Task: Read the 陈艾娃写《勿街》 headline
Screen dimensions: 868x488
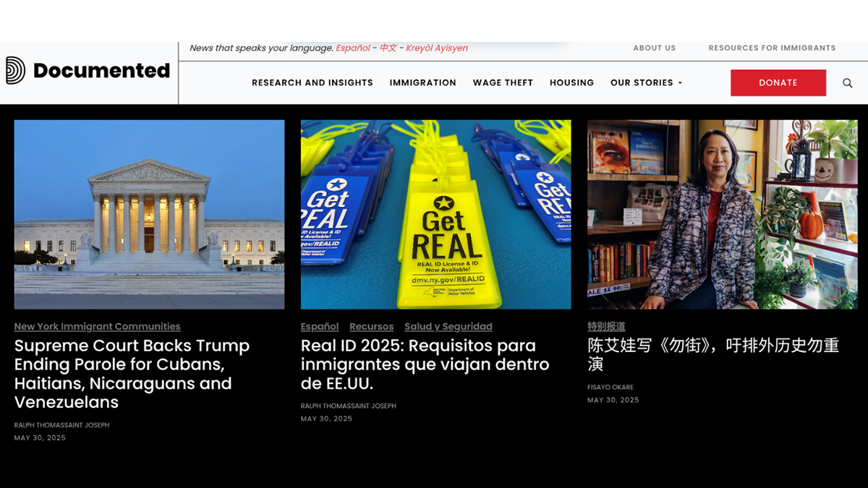Action: 713,354
